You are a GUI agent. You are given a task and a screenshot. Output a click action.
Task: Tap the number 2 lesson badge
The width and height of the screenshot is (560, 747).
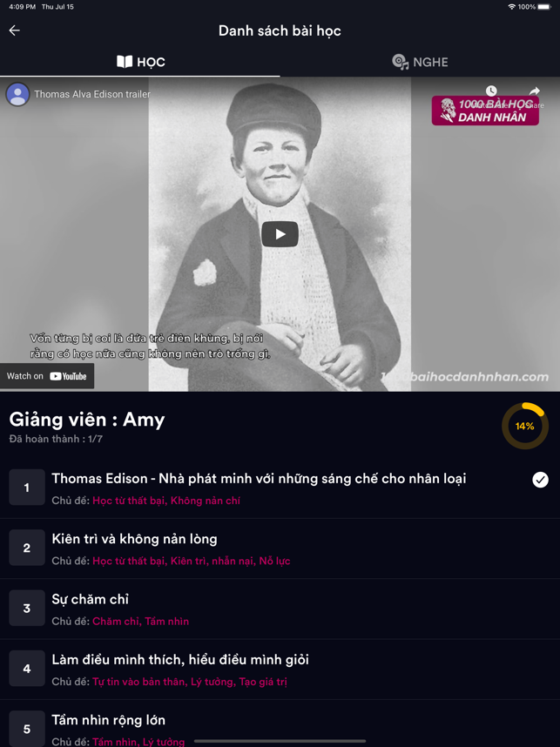pyautogui.click(x=27, y=548)
